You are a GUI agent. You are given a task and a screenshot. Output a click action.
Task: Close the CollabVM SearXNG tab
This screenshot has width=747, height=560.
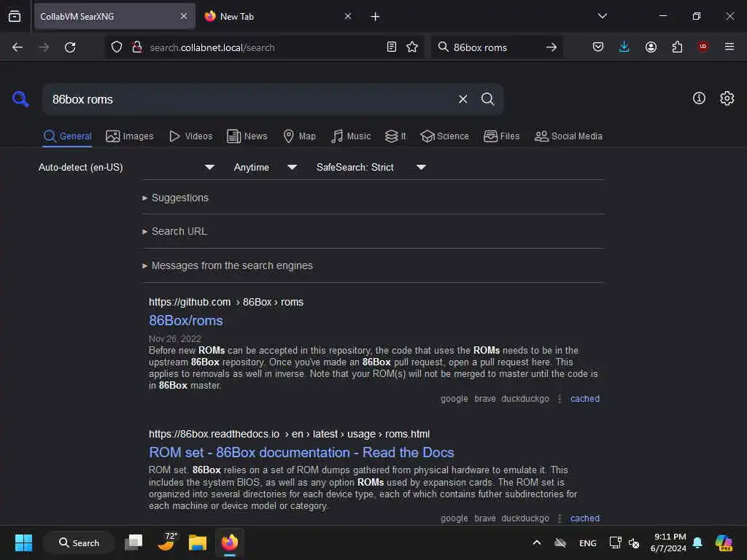(184, 16)
